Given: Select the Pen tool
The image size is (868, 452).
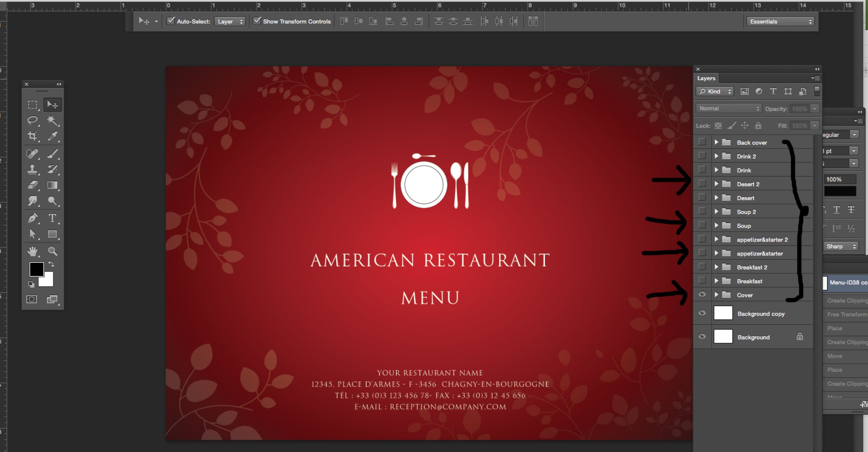Looking at the screenshot, I should pos(33,218).
